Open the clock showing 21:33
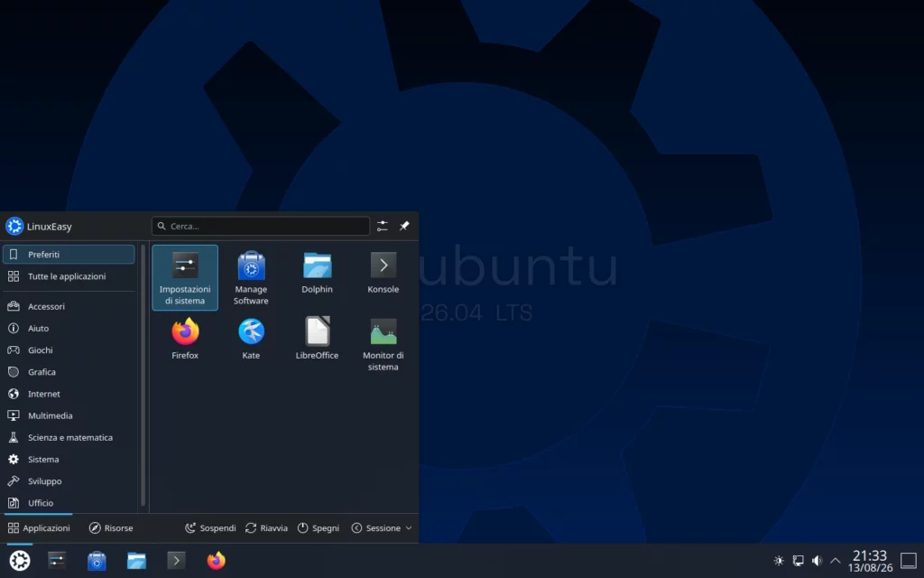The height and width of the screenshot is (578, 924). pos(870,560)
